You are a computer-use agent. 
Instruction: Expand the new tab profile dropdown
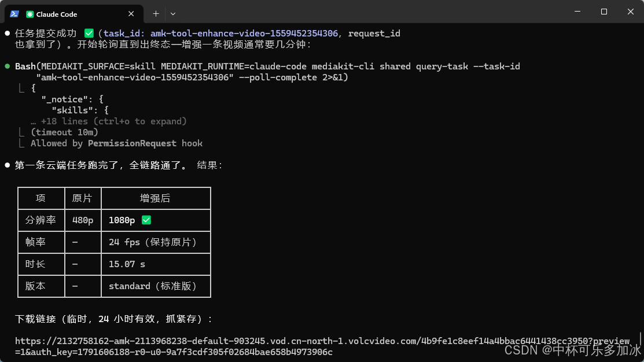coord(173,14)
